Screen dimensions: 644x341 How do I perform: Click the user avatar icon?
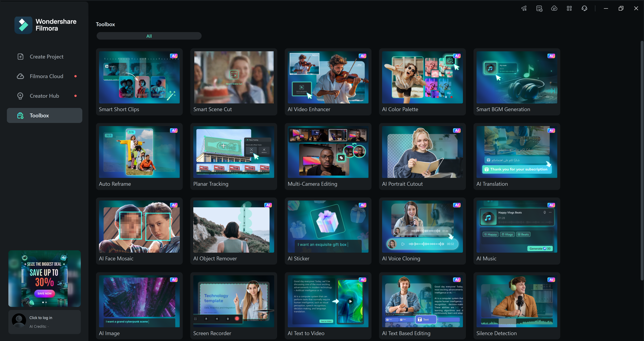point(19,321)
